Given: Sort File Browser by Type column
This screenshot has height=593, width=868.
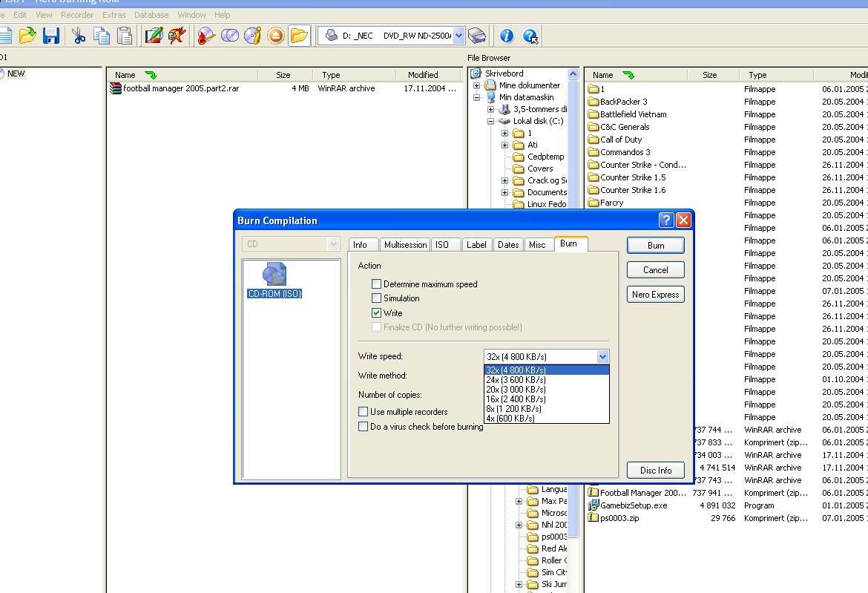Looking at the screenshot, I should pos(776,75).
